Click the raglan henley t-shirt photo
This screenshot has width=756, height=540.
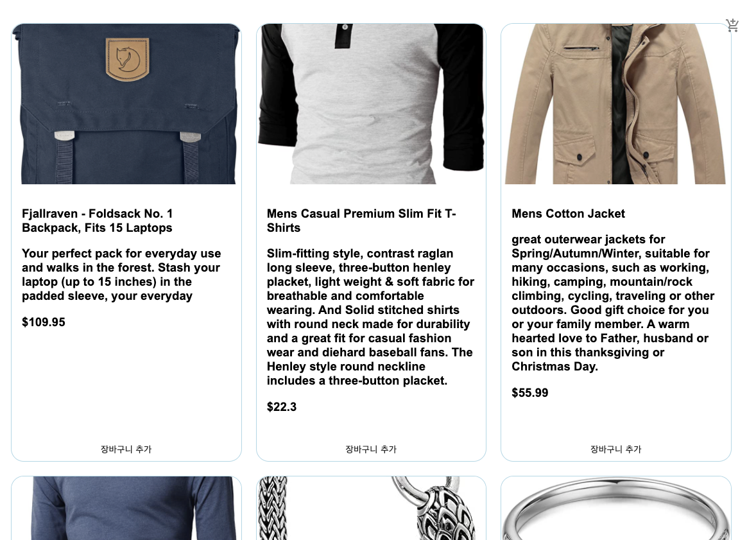371,104
